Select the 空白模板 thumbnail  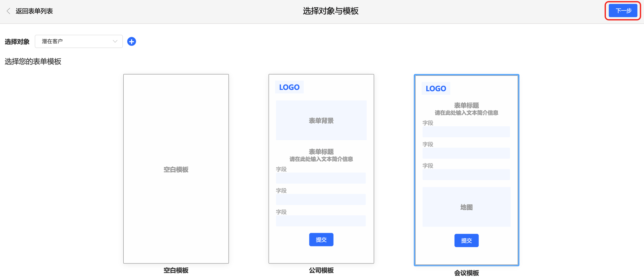(x=176, y=169)
